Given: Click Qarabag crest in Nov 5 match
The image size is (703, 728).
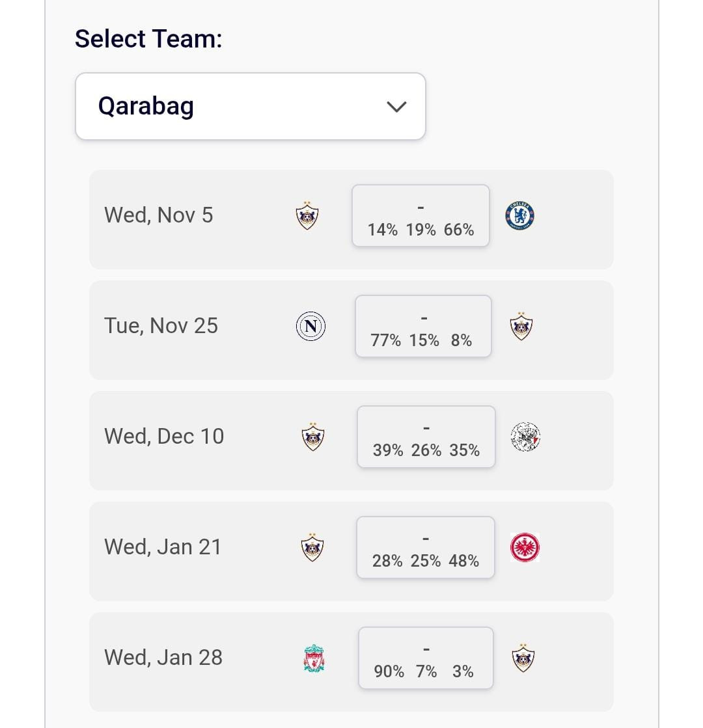Looking at the screenshot, I should (307, 215).
